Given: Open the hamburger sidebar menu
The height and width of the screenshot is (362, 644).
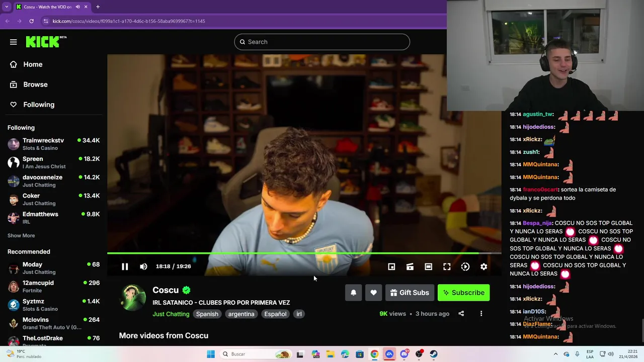Looking at the screenshot, I should 14,42.
